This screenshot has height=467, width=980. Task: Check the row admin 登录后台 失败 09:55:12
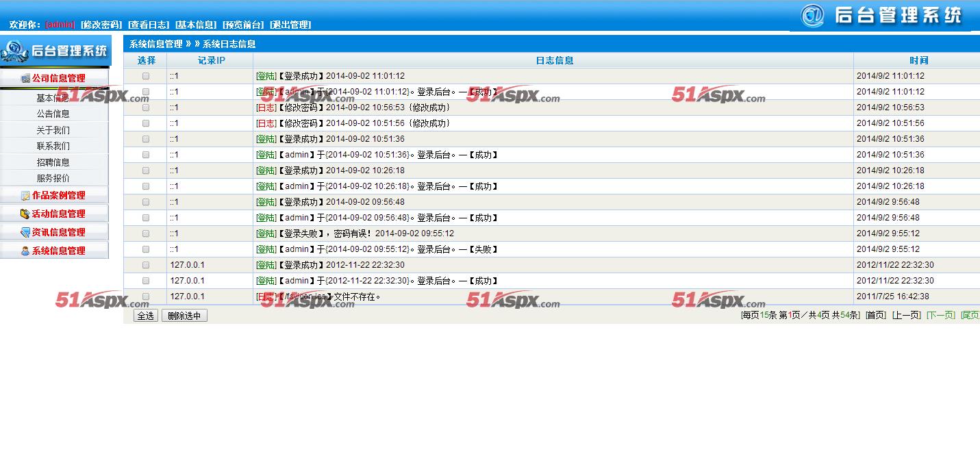pos(146,249)
